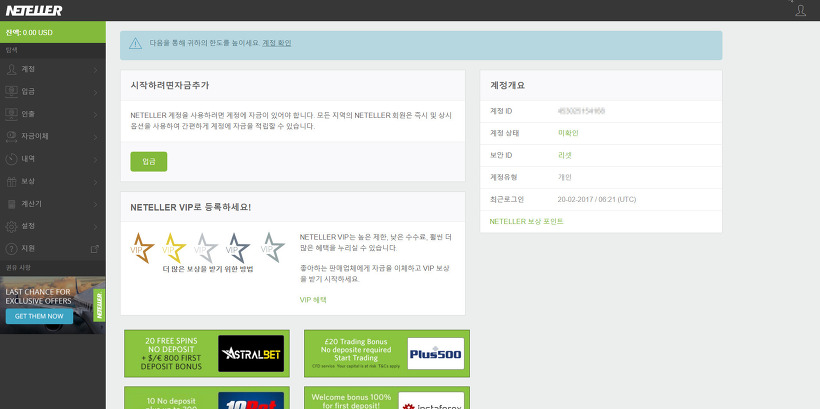Open the VIP 혜택 link
Screen dimensions: 820x409
313,300
